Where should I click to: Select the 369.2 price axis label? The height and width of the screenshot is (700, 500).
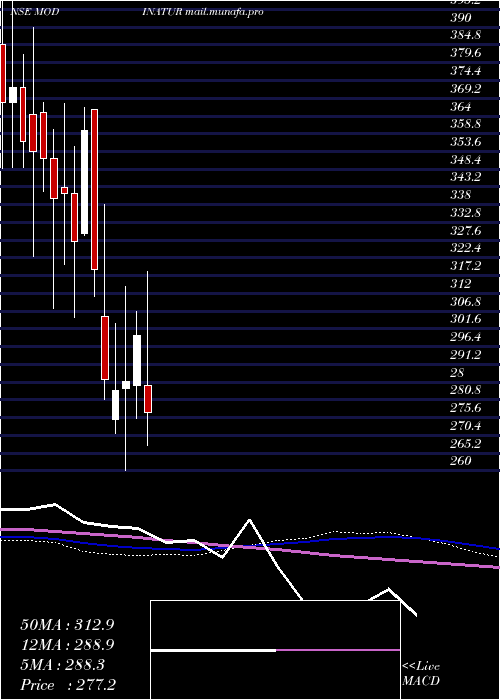click(x=466, y=89)
